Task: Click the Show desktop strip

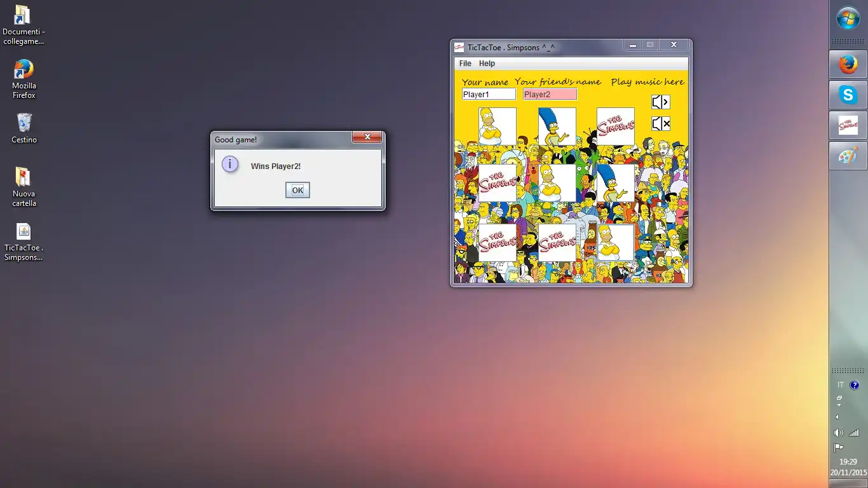Action: tap(848, 484)
